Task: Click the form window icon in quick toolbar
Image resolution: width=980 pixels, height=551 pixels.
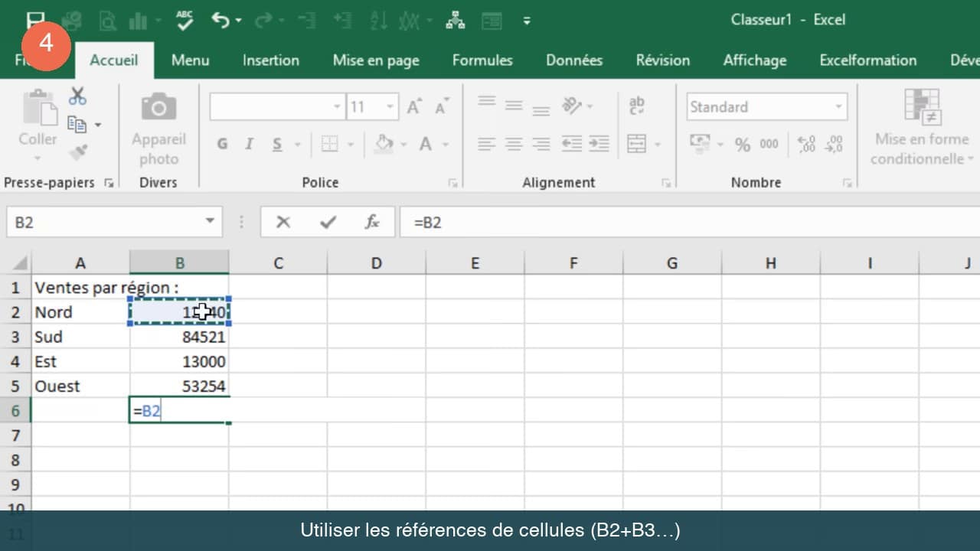Action: coord(492,21)
